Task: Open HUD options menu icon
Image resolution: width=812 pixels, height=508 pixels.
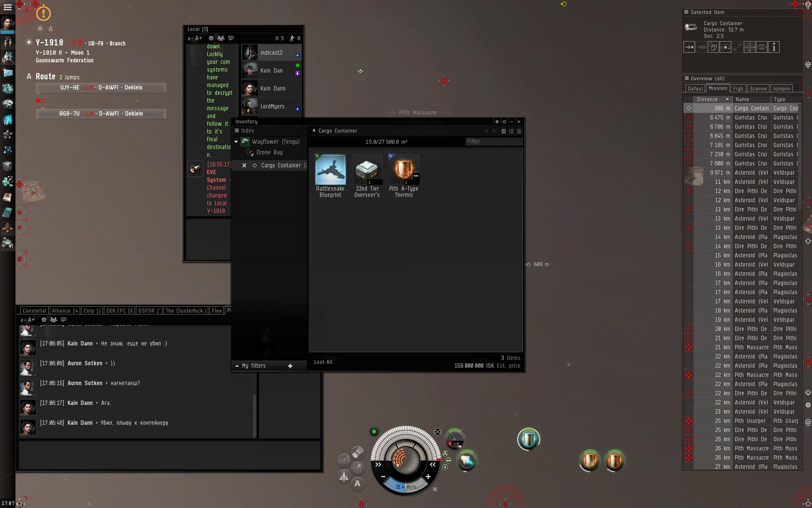Action: pyautogui.click(x=435, y=489)
